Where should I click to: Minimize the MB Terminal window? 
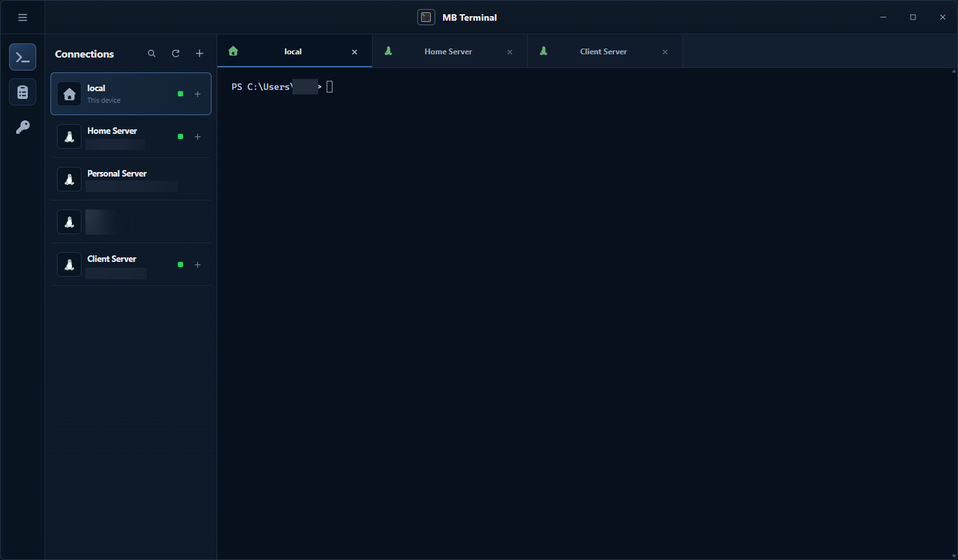pyautogui.click(x=883, y=17)
